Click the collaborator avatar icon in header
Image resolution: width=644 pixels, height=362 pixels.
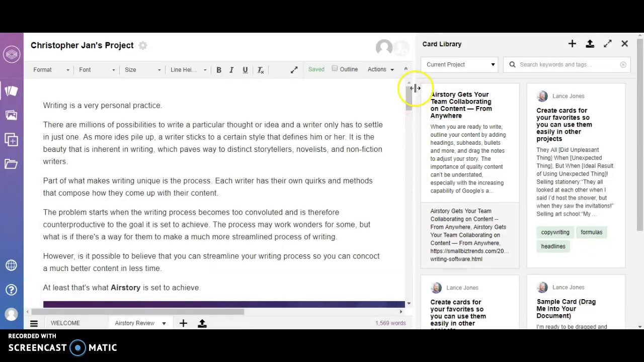(x=384, y=47)
